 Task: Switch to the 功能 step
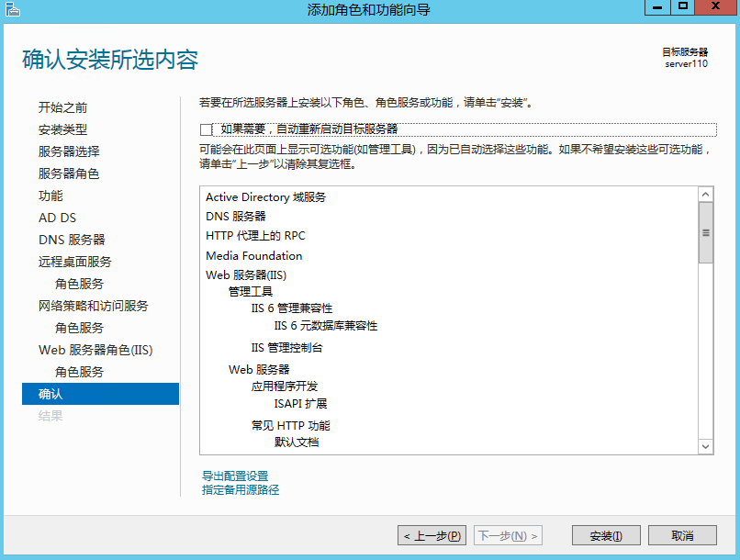[50, 196]
